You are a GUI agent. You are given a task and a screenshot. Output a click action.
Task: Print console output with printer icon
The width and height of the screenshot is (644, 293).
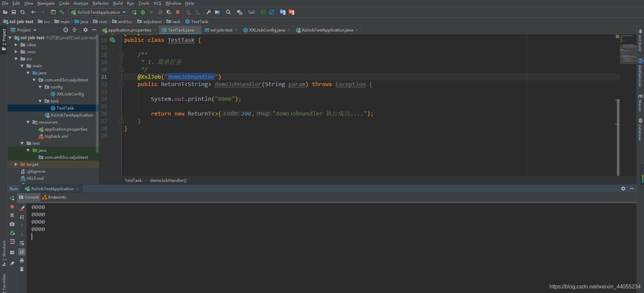point(22,261)
